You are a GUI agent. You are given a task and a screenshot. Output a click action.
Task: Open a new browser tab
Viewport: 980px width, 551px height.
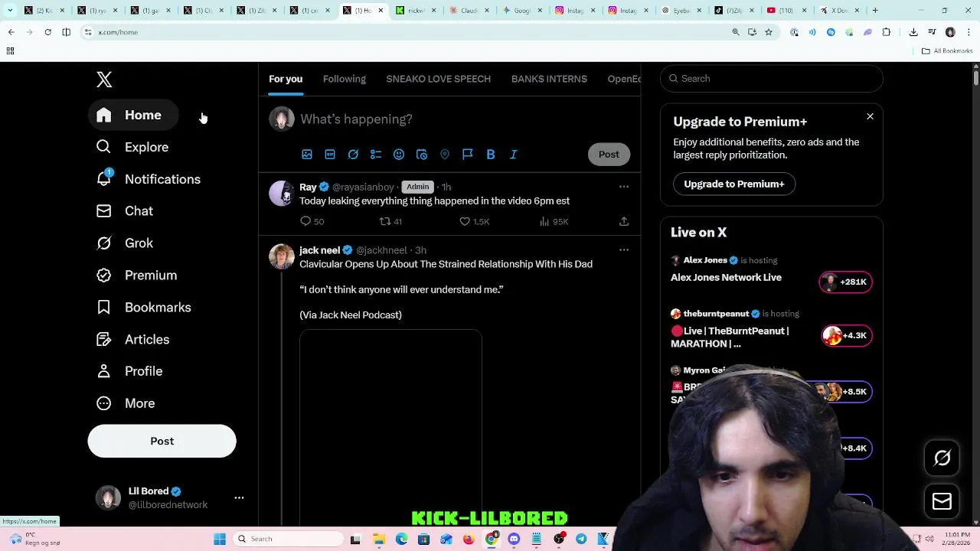click(875, 11)
